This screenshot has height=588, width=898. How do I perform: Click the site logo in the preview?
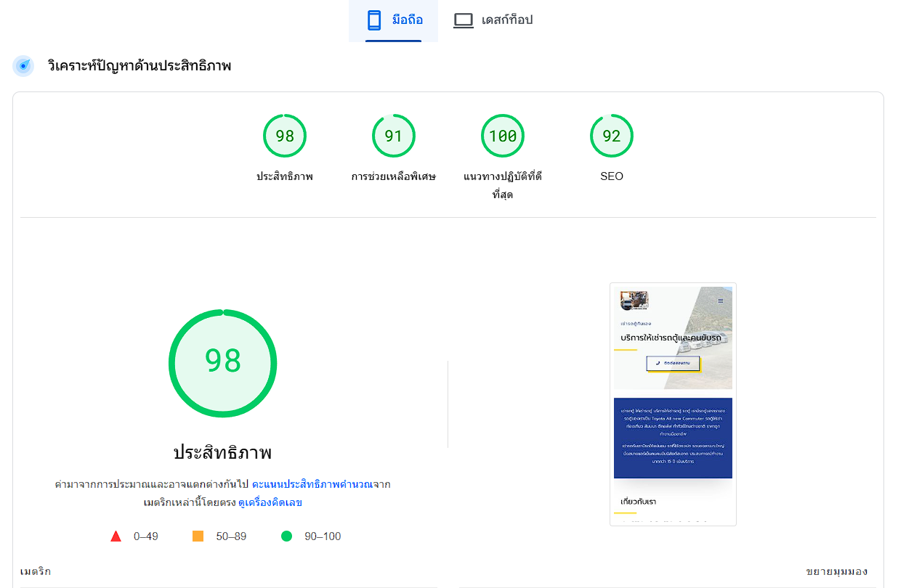tap(634, 301)
